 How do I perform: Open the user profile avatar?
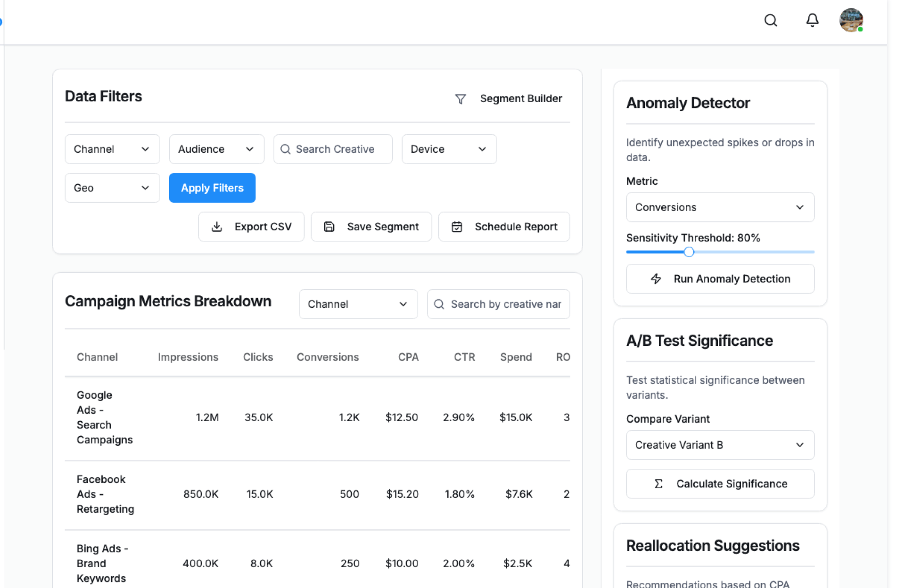[850, 20]
